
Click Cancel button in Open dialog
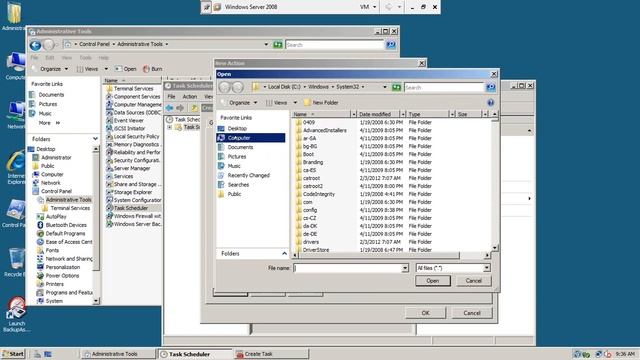tap(473, 281)
